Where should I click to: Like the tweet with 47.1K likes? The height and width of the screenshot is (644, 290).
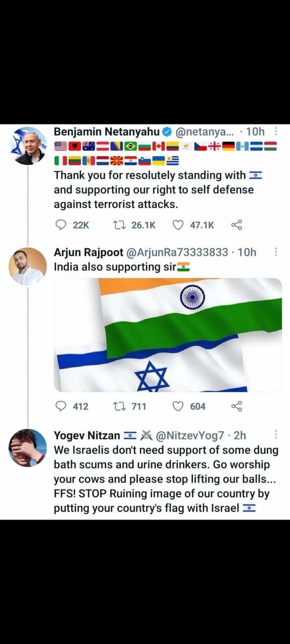tap(178, 225)
